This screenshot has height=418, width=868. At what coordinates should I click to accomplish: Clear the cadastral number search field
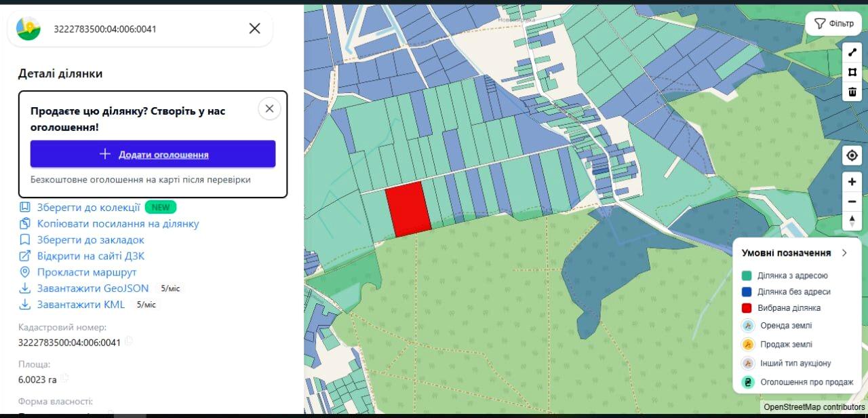point(254,28)
